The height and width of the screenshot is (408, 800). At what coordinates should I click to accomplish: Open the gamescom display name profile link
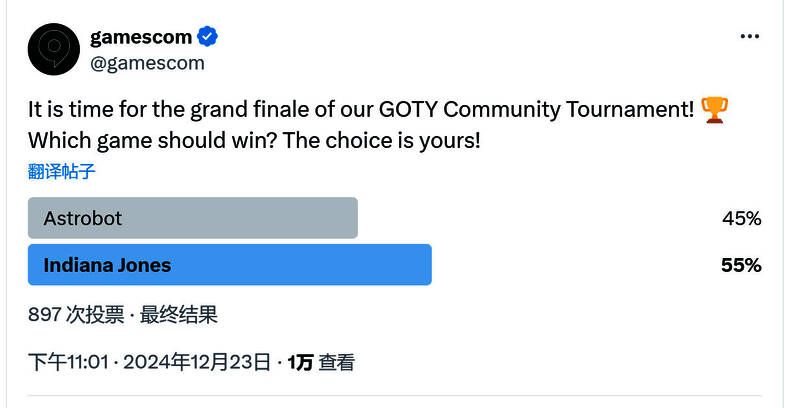tap(141, 37)
